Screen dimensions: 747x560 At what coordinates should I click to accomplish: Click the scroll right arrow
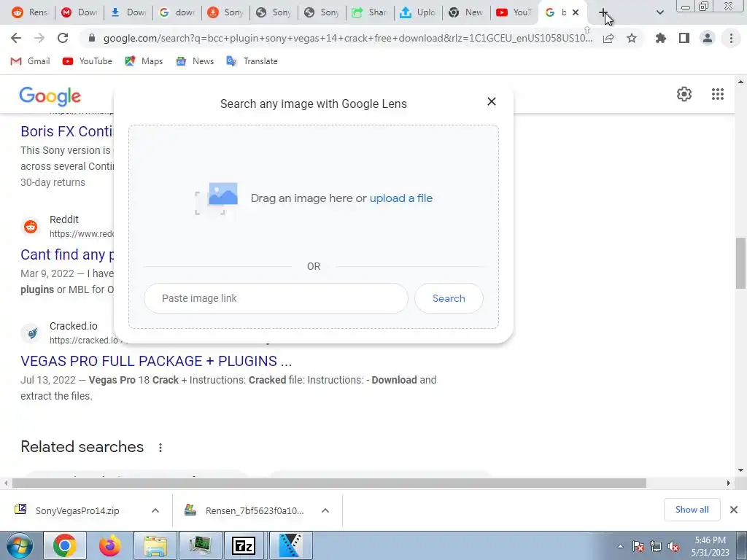729,483
